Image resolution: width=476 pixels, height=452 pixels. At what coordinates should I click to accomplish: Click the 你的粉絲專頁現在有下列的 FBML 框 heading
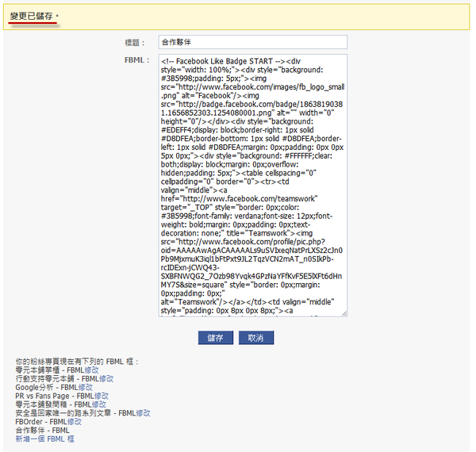77,362
